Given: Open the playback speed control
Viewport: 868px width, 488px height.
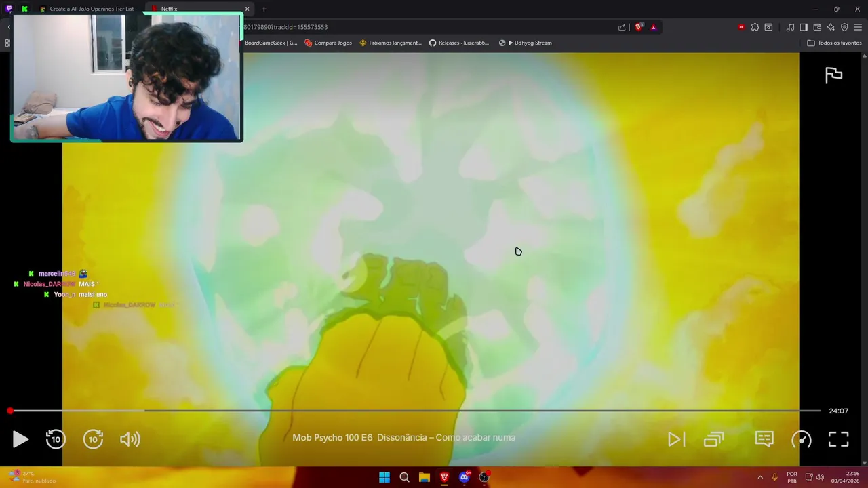Looking at the screenshot, I should tap(802, 439).
